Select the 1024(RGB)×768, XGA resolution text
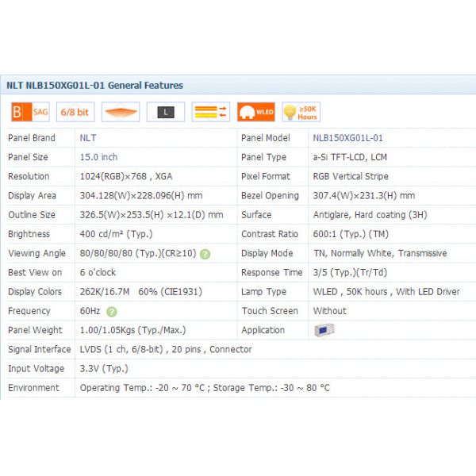 click(125, 176)
